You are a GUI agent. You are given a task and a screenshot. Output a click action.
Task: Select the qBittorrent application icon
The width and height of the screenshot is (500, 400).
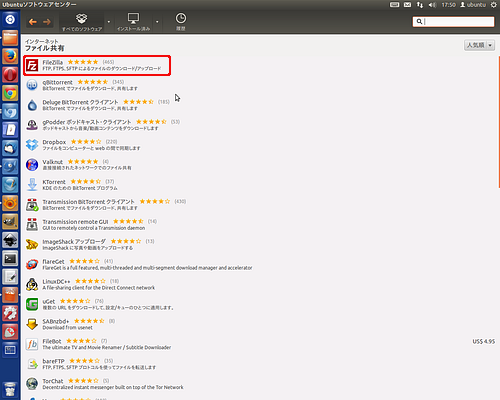click(32, 85)
